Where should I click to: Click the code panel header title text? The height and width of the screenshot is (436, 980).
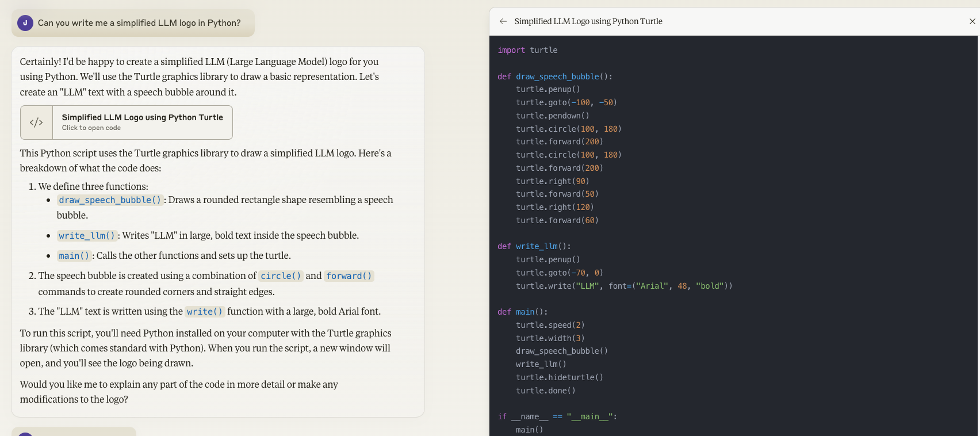[588, 21]
